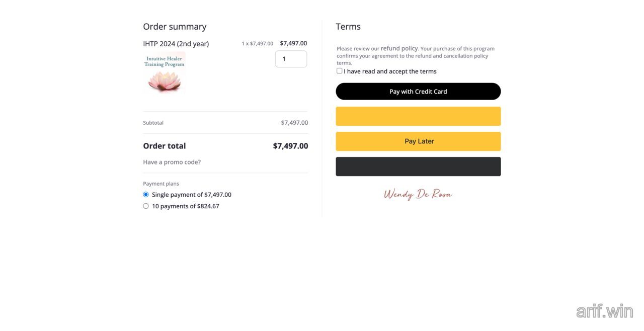
Task: Click the IHTP 2024 (2nd year) product title
Action: click(x=176, y=43)
